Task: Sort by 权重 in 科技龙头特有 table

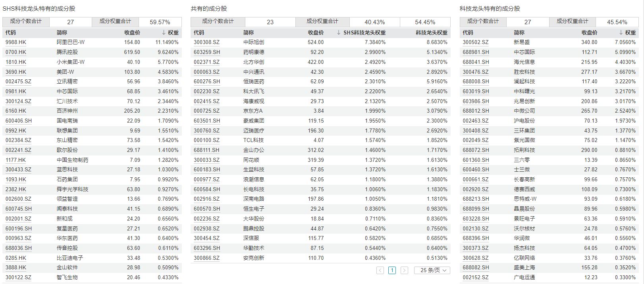Action: click(627, 33)
